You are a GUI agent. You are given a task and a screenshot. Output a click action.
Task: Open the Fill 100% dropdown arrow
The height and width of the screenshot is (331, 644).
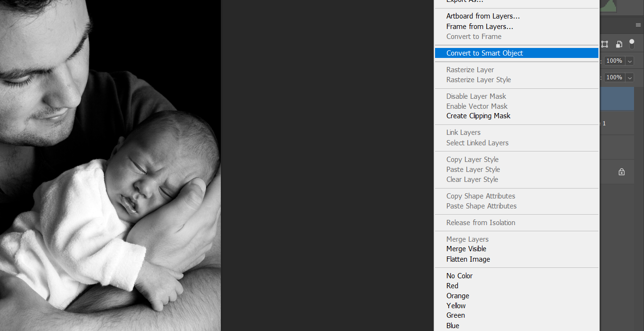click(630, 77)
